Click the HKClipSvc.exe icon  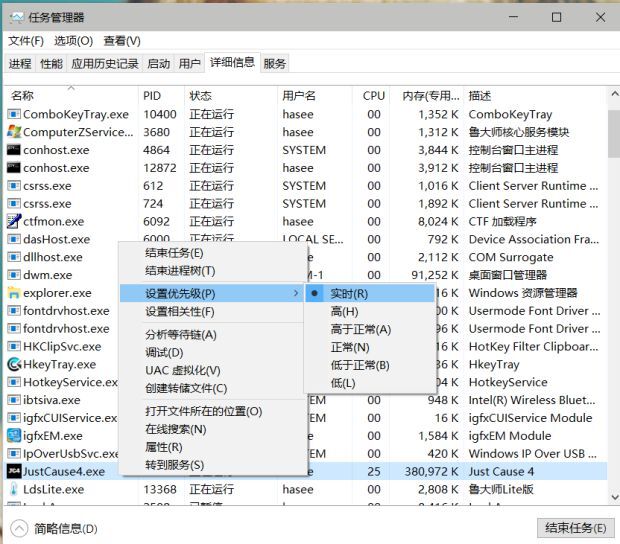click(14, 346)
